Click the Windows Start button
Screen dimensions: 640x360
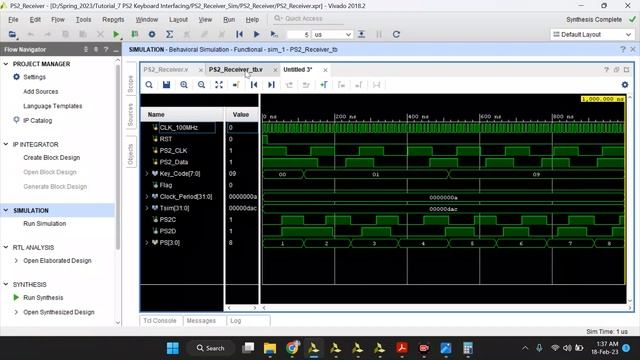pyautogui.click(x=173, y=348)
